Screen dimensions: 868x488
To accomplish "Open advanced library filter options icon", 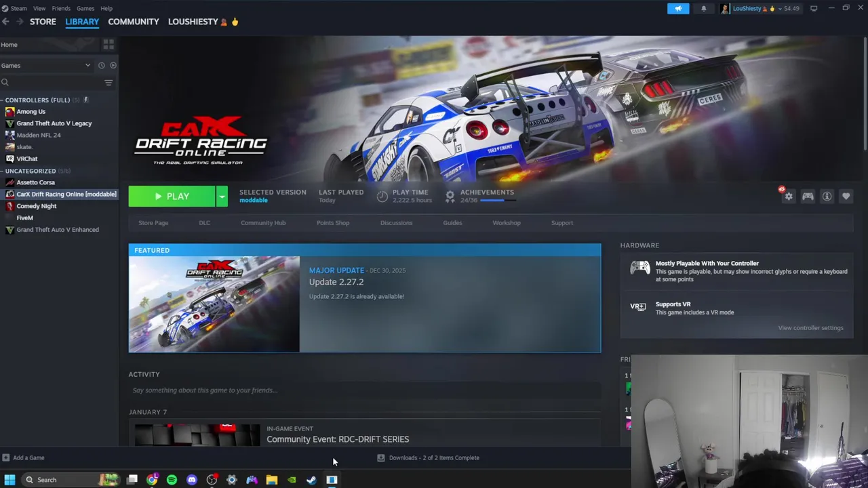I will click(108, 82).
